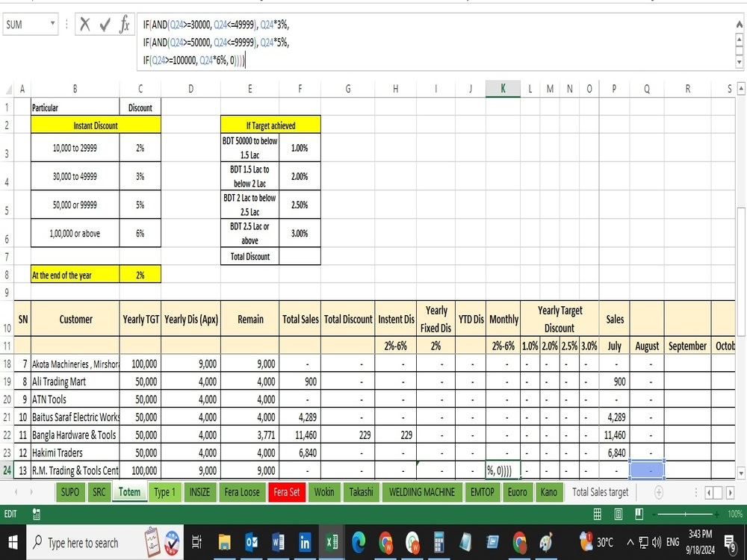This screenshot has height=560, width=747.
Task: Select column K header
Action: pos(503,89)
